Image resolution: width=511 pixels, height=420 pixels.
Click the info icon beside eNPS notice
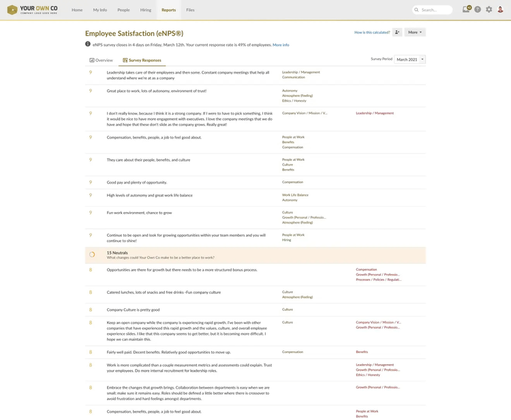[88, 44]
